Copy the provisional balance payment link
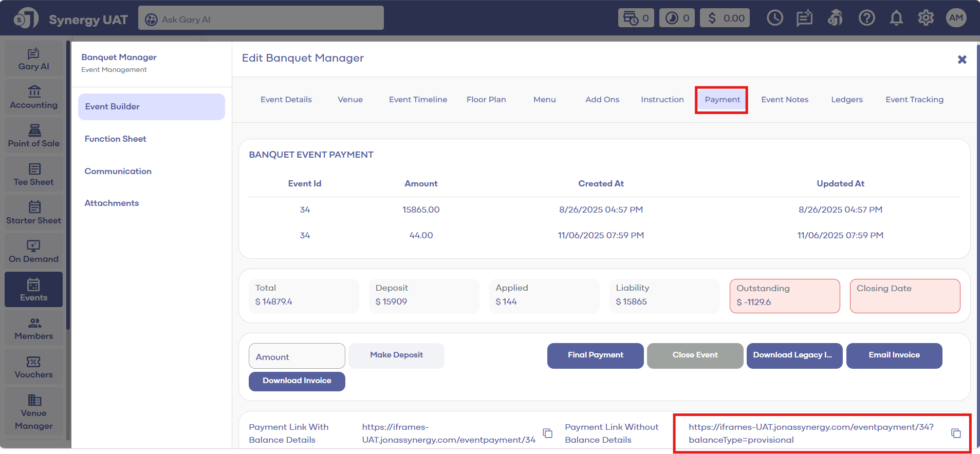The height and width of the screenshot is (454, 980). [x=956, y=433]
